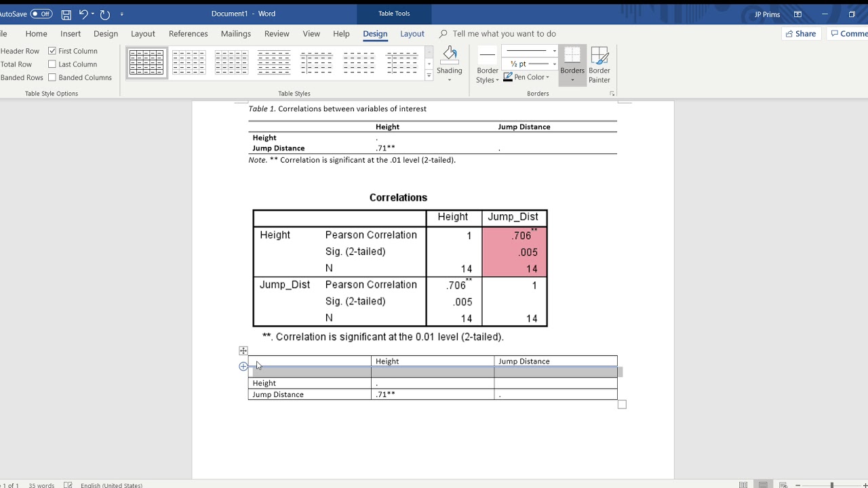Redo the last action

[105, 14]
